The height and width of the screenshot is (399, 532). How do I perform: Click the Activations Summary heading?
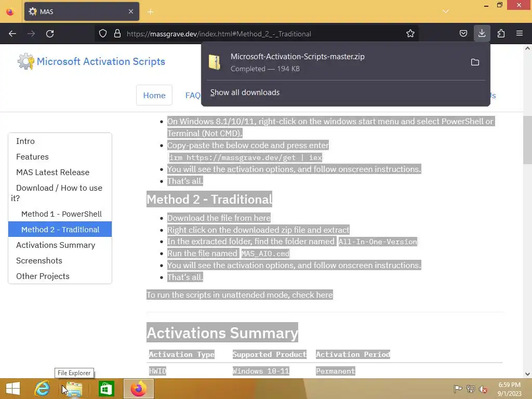click(x=222, y=332)
